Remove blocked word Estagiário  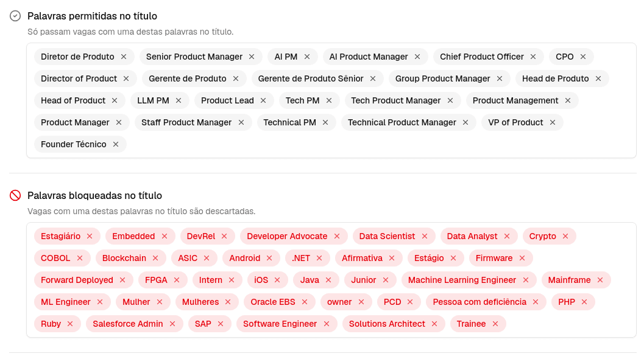90,236
